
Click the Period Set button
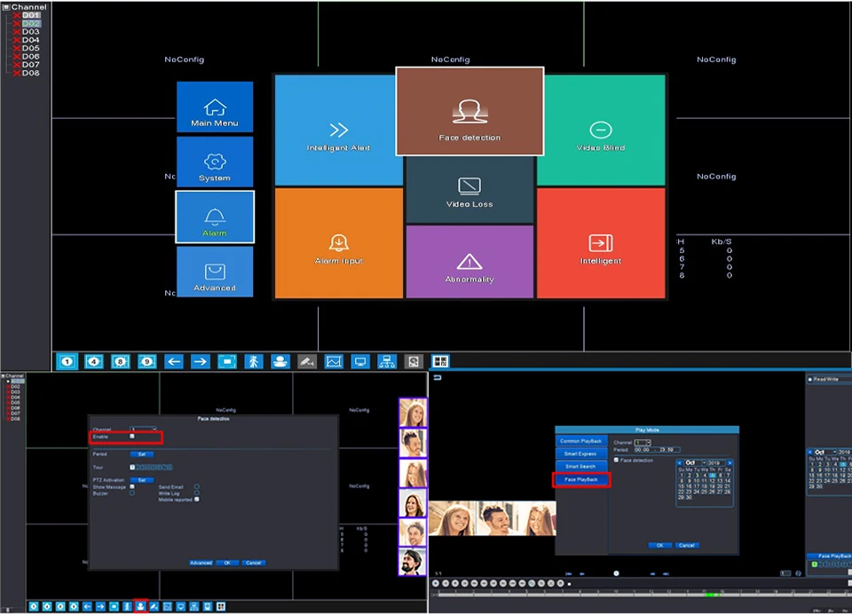[x=142, y=454]
